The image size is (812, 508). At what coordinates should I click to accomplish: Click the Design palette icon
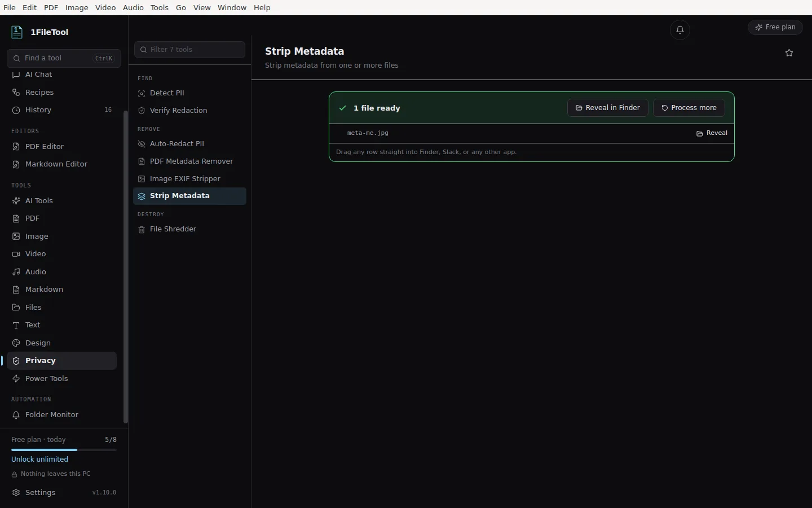[x=16, y=343]
